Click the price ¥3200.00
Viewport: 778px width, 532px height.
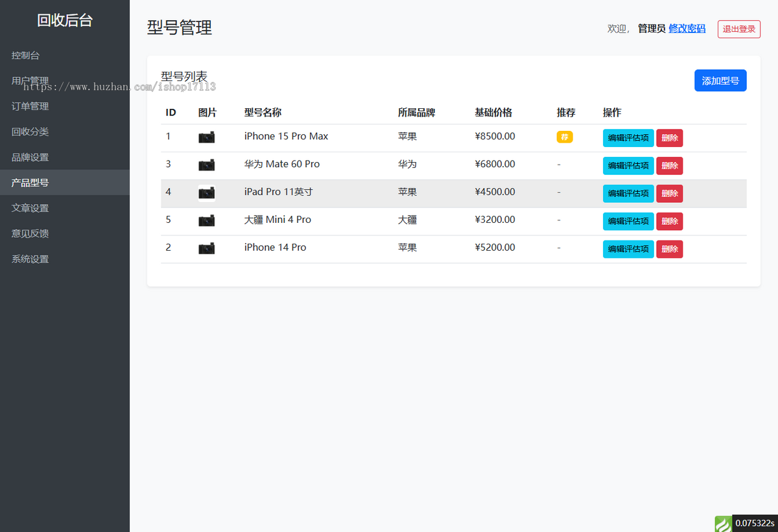coord(495,220)
